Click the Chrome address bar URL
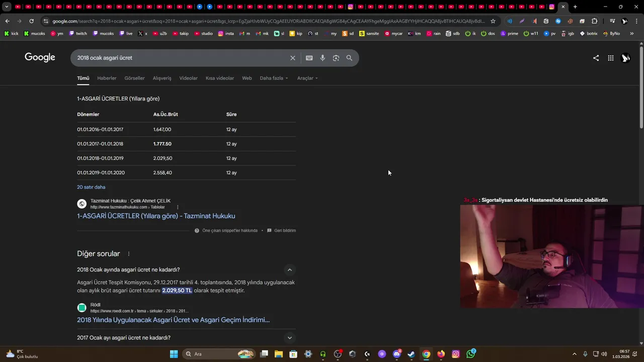 point(269,21)
